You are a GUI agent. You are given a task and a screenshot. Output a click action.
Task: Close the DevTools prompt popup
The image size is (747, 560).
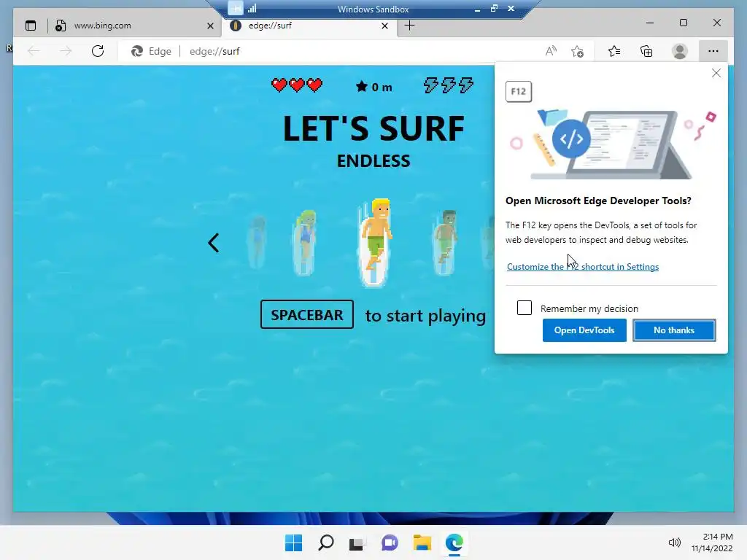[716, 73]
